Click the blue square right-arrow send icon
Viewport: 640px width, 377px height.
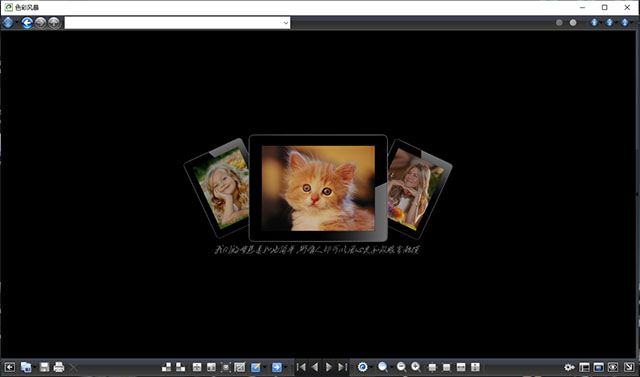(x=276, y=367)
